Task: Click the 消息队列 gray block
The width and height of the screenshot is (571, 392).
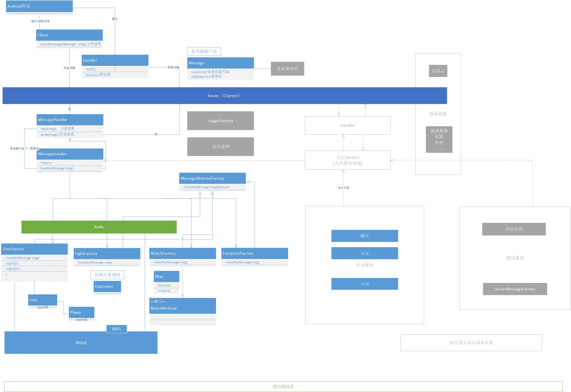Action: [514, 229]
